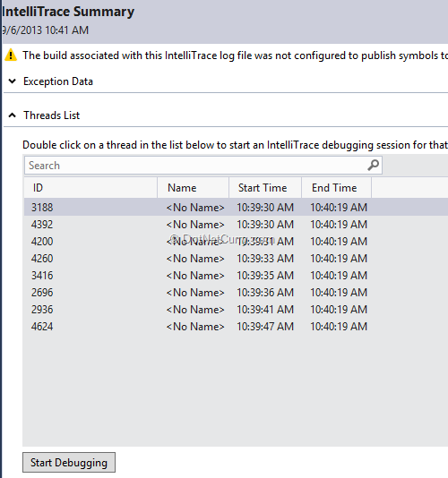Click start time 10:39:35 AM cell
Viewport: 448px width, 478px height.
click(265, 276)
